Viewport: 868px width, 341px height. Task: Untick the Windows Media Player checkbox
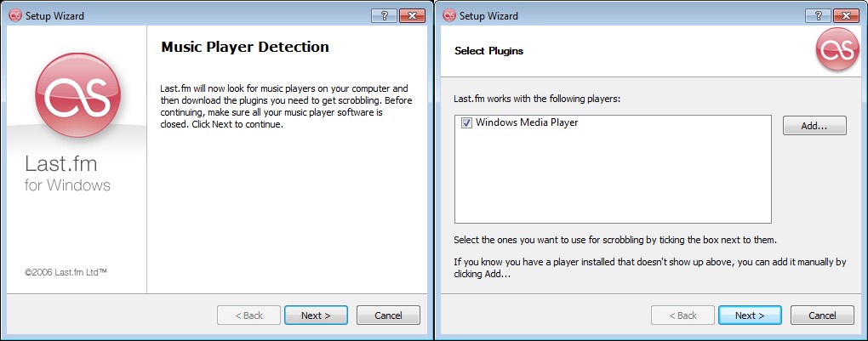coord(466,123)
